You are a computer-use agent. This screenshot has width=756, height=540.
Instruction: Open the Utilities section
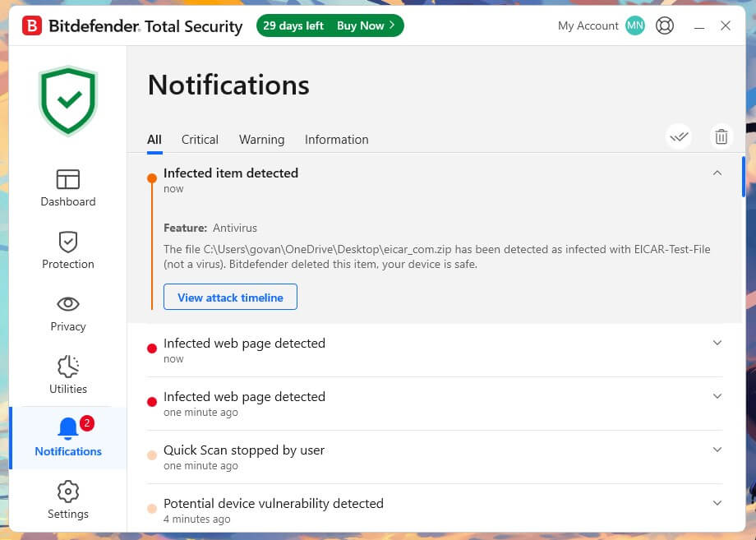coord(68,375)
